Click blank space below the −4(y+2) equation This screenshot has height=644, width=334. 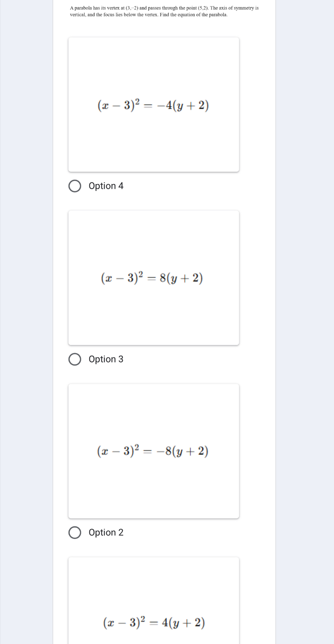(154, 145)
